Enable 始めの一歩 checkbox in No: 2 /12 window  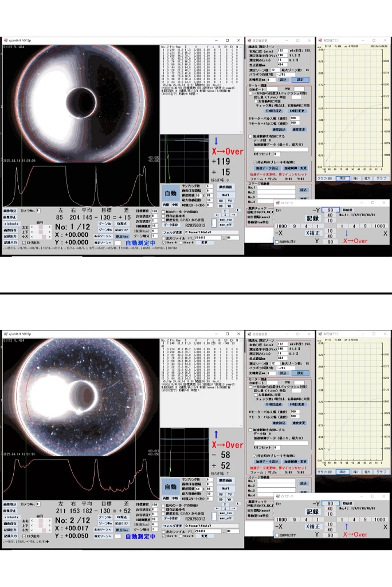[x=163, y=506]
